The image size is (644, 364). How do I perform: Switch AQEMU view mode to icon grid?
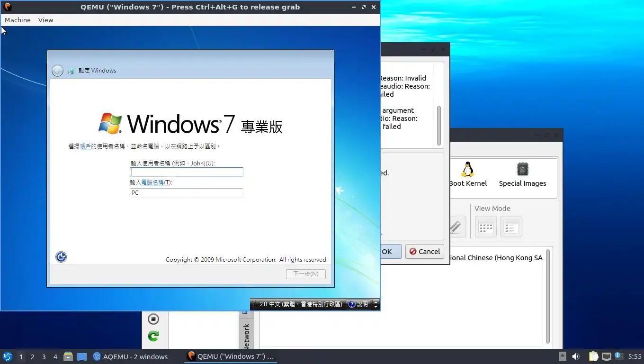(486, 227)
